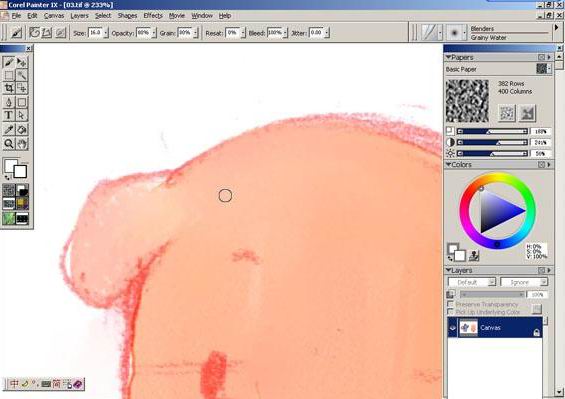565x399 pixels.
Task: Enable Pick Up Underlying Color checkbox
Action: [x=450, y=311]
